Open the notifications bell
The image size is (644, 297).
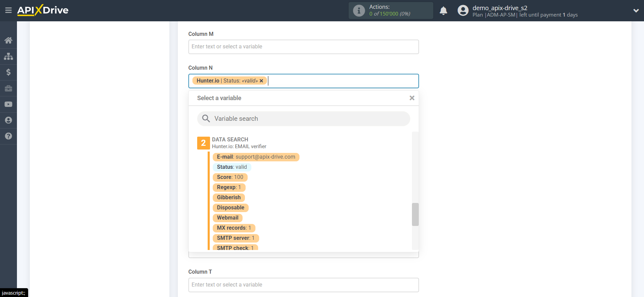[x=443, y=10]
